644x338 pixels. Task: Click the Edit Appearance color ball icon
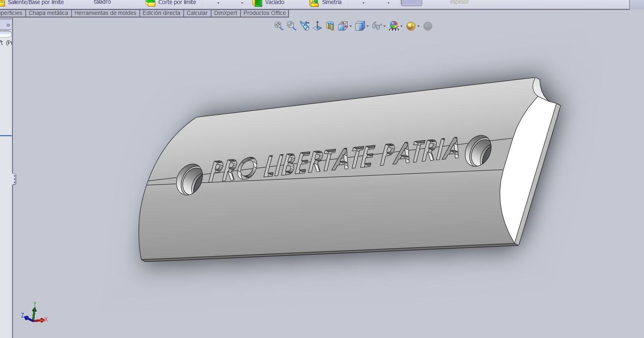[x=394, y=26]
